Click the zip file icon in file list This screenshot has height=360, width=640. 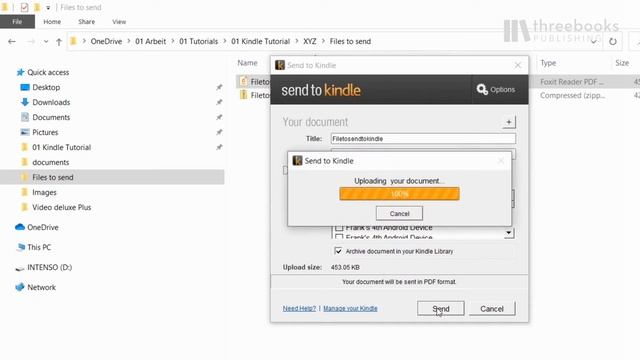point(244,95)
